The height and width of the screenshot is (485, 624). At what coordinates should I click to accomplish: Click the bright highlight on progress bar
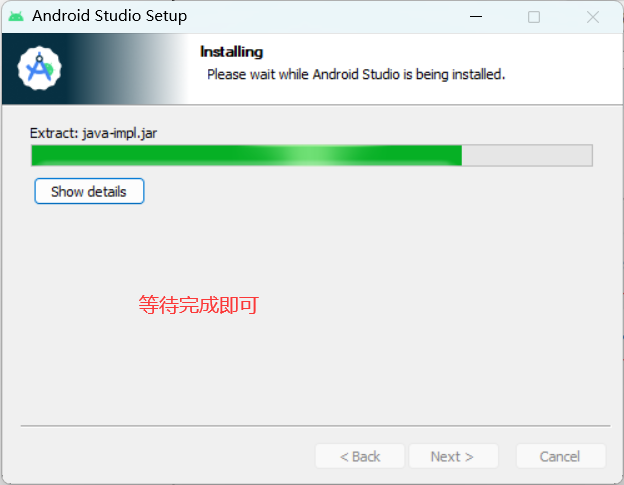pyautogui.click(x=308, y=156)
